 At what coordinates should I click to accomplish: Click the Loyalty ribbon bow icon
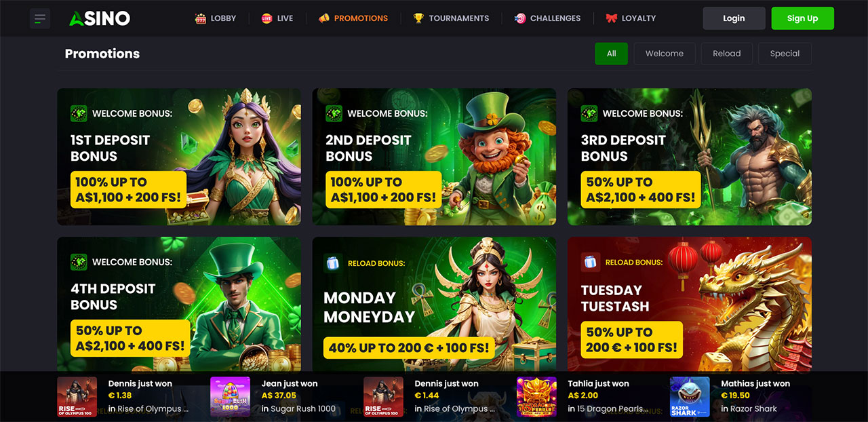coord(611,18)
